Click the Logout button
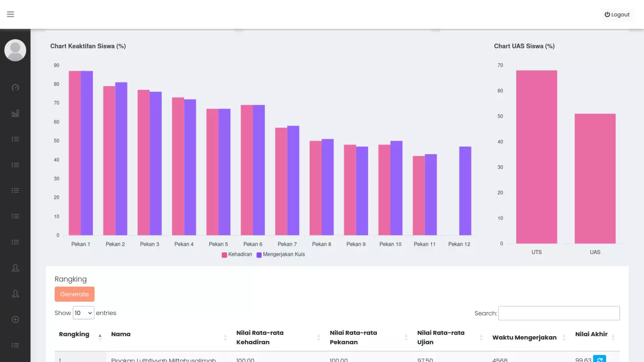 (617, 15)
